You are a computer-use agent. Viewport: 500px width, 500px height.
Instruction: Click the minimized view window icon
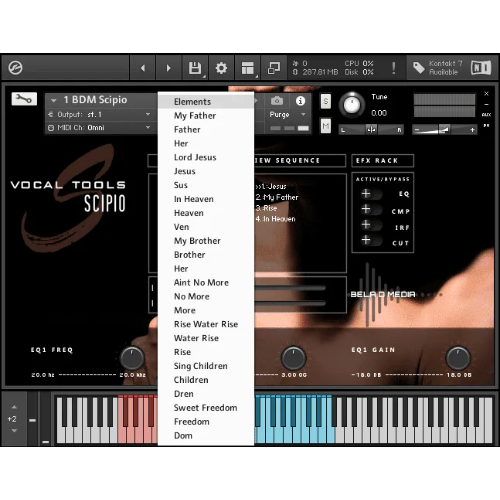tap(274, 68)
